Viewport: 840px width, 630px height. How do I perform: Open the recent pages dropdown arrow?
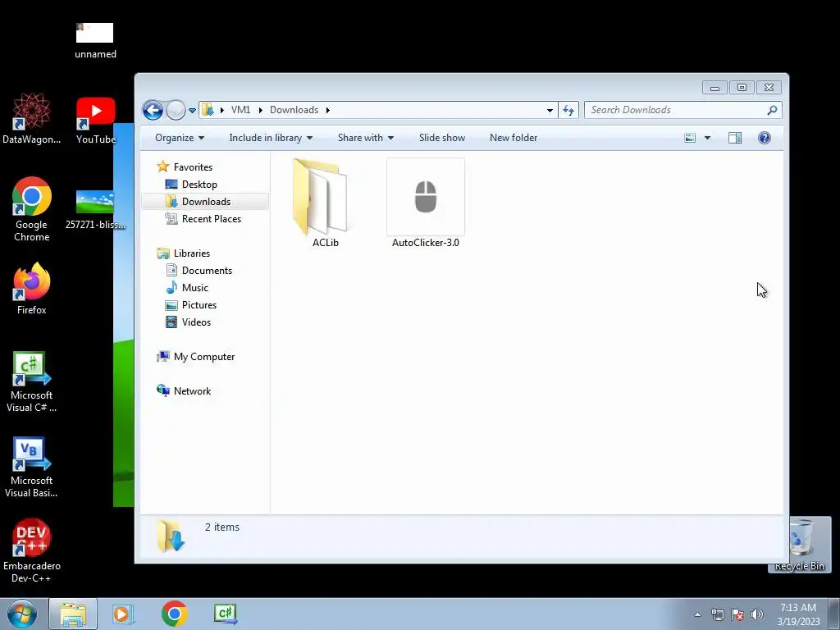coord(192,111)
